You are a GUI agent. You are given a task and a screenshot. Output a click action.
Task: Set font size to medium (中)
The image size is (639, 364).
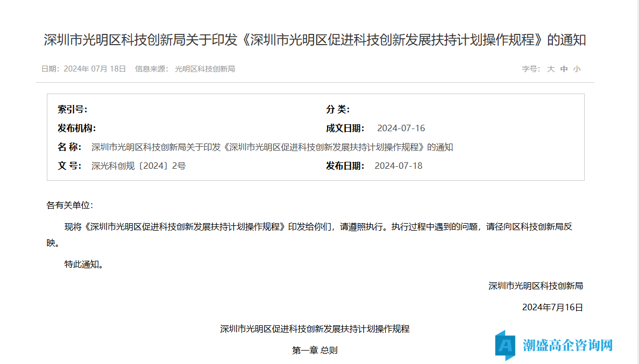[564, 69]
